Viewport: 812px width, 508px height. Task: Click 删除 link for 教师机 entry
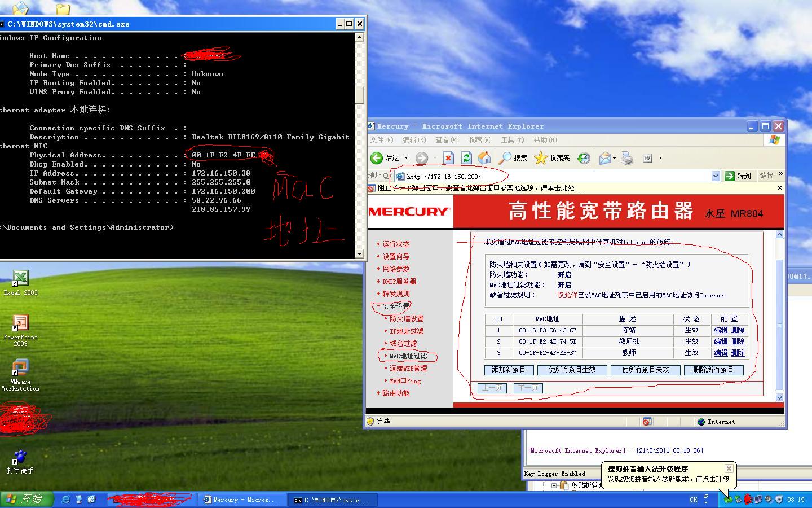click(738, 341)
